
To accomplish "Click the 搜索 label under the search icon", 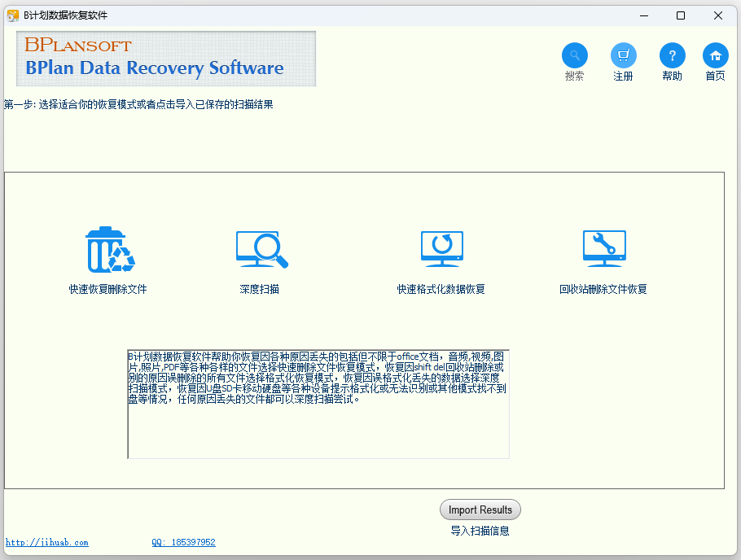I will tap(574, 77).
